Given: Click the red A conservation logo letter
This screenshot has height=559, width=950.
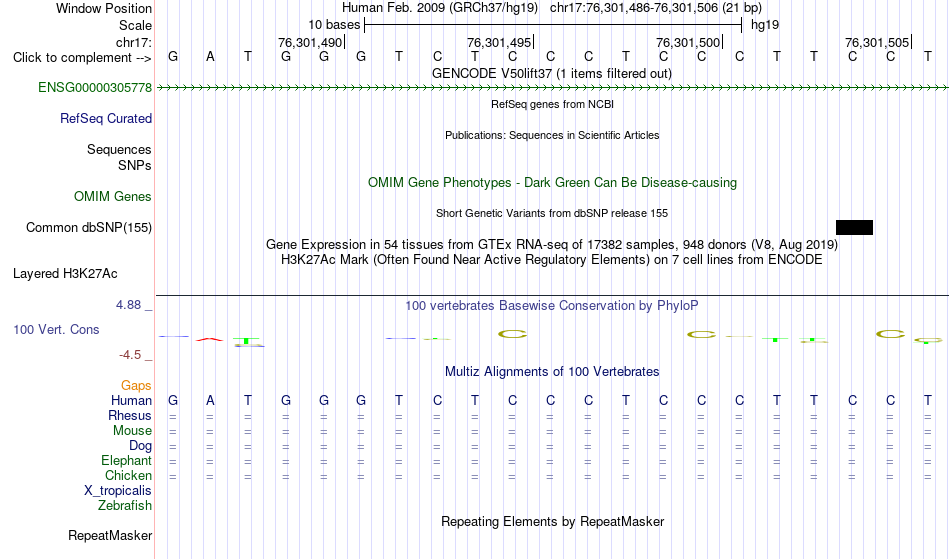Looking at the screenshot, I should click(x=210, y=339).
